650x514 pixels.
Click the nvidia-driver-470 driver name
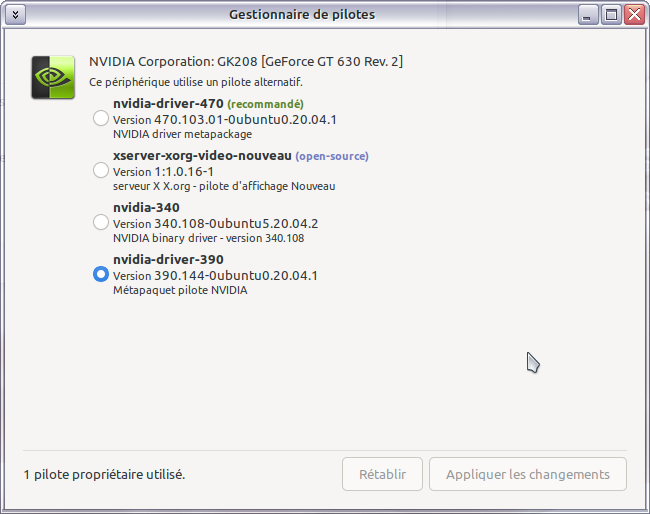168,104
